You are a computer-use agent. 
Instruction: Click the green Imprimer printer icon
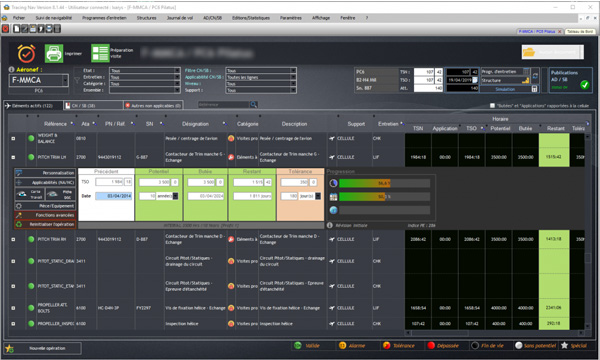pos(54,54)
